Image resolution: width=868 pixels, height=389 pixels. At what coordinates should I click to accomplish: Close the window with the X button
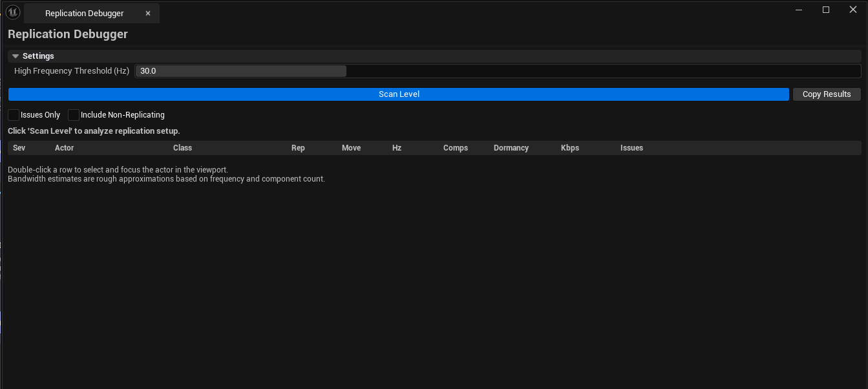click(x=852, y=10)
